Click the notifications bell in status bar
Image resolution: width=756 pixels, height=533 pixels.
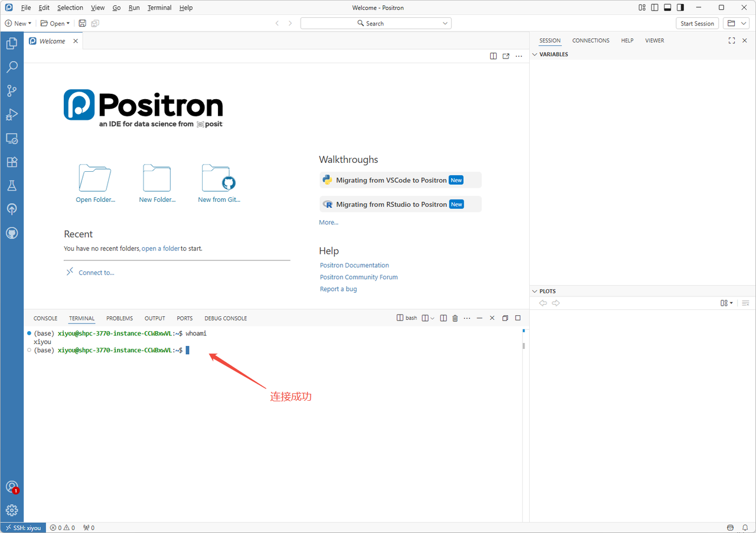pos(745,527)
